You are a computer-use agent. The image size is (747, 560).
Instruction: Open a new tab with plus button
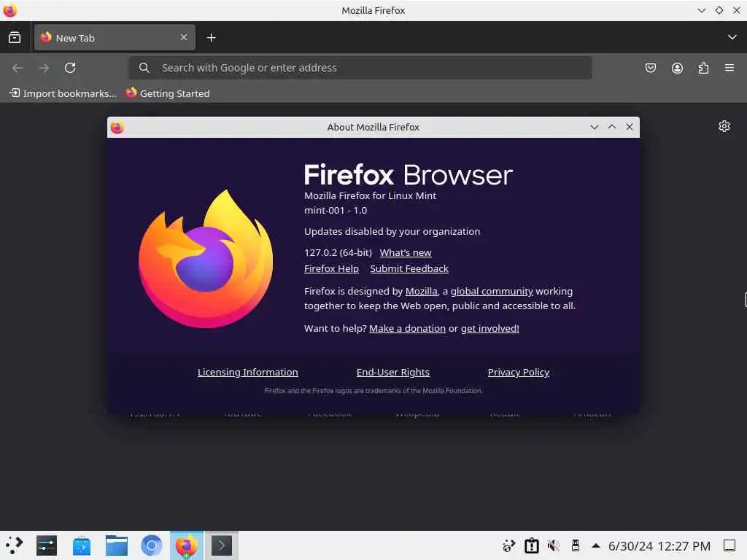[x=211, y=38]
